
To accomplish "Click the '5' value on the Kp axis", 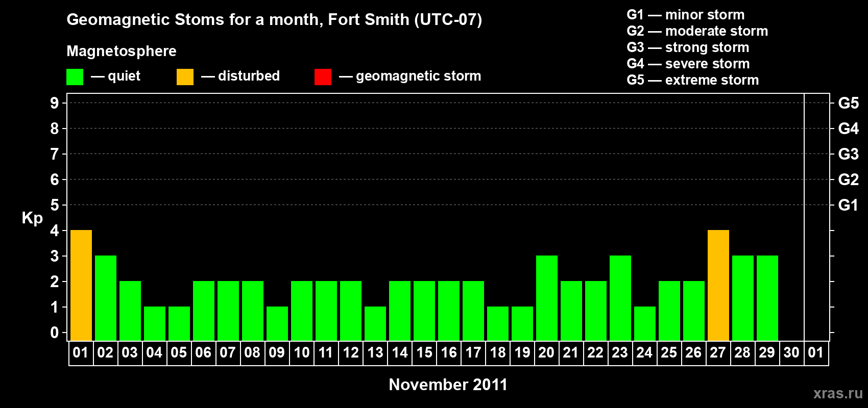I will [55, 205].
